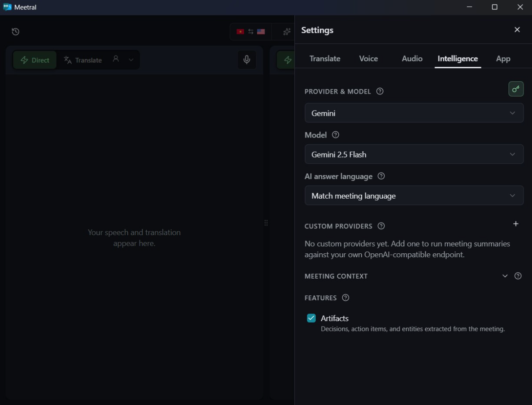Click the green API key icon button

click(516, 89)
